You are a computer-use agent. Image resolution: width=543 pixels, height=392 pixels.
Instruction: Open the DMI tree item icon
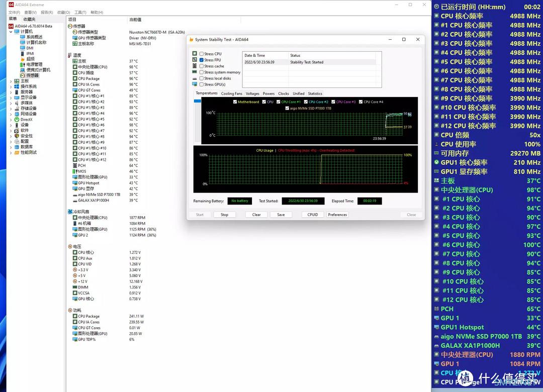point(23,48)
